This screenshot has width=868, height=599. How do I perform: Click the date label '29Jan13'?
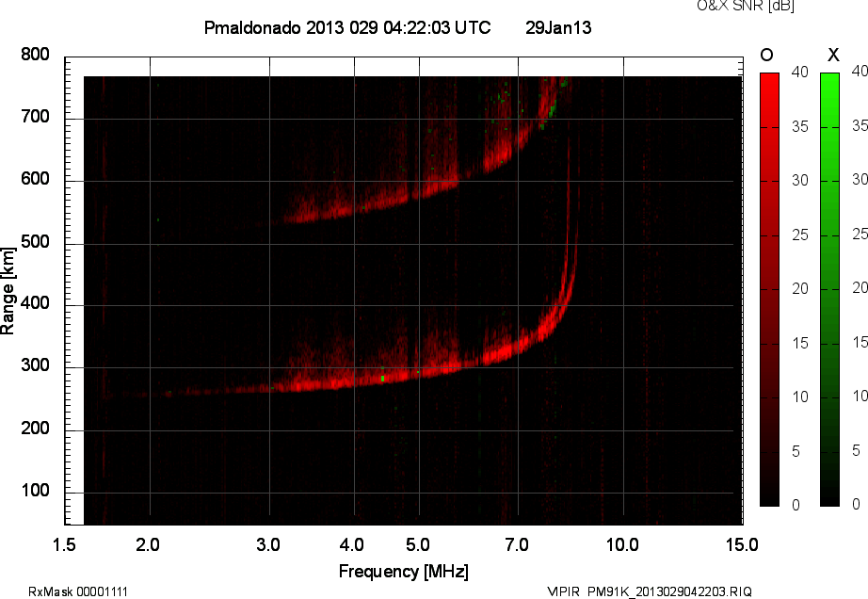click(558, 27)
